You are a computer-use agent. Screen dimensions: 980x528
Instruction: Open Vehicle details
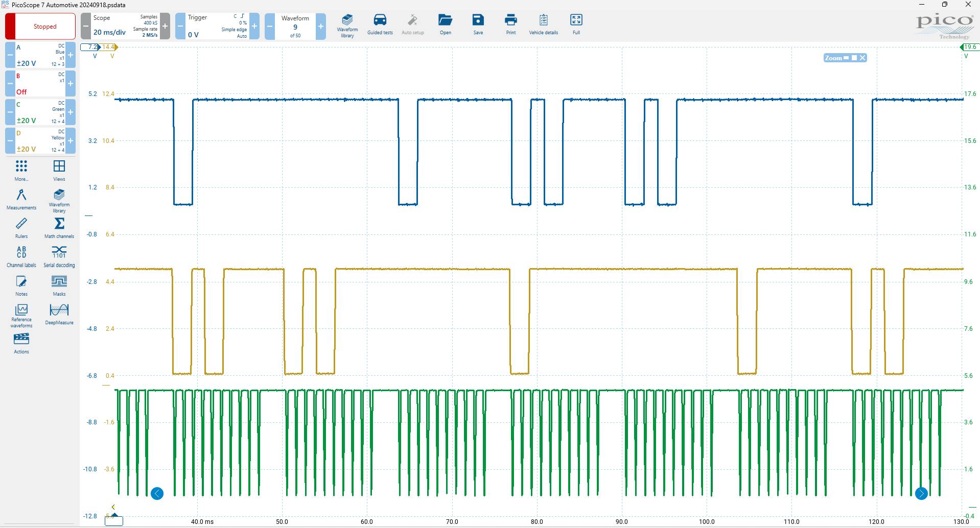click(x=543, y=24)
